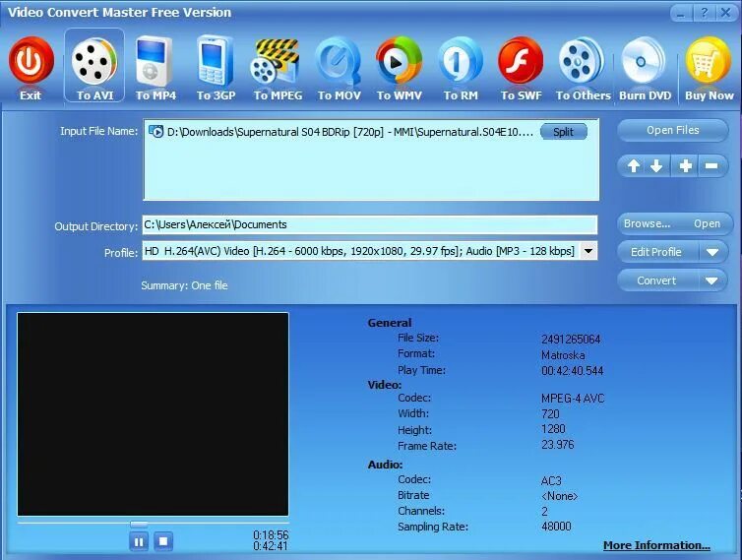The image size is (742, 560).
Task: Expand the Edit Profile arrow menu
Action: (x=712, y=252)
